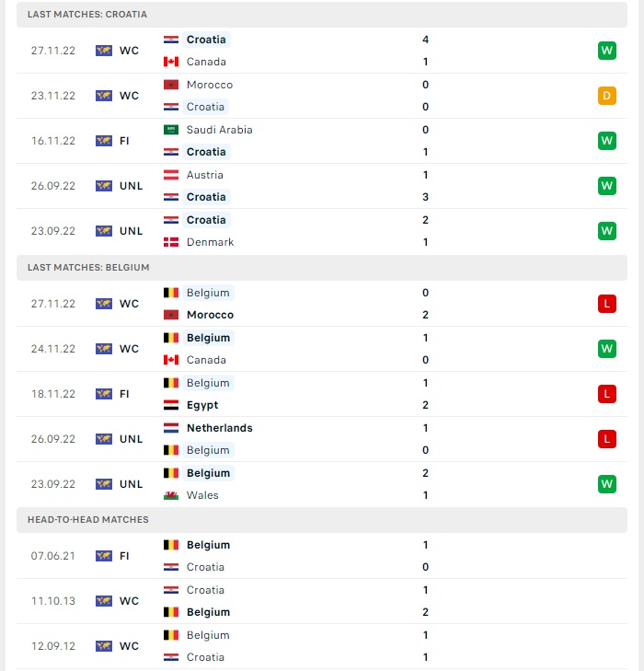Click the Saudi Arabia flag icon
This screenshot has width=644, height=671.
(x=171, y=130)
